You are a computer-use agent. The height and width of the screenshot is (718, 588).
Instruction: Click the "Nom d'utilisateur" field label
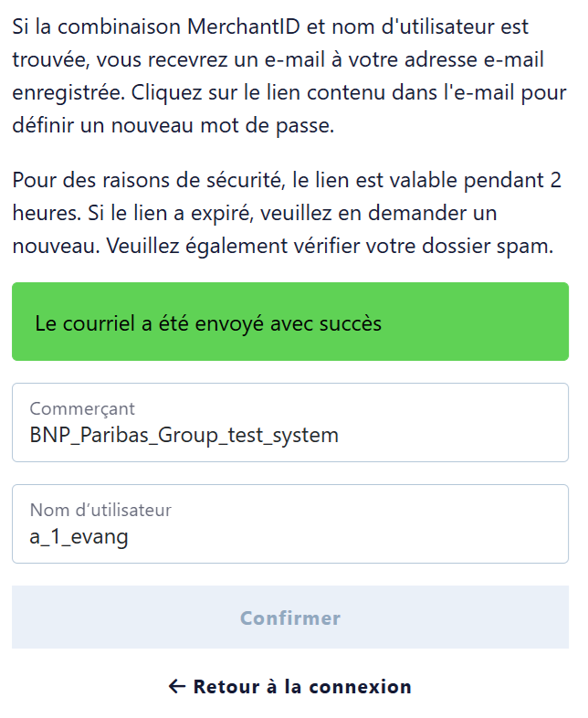100,510
